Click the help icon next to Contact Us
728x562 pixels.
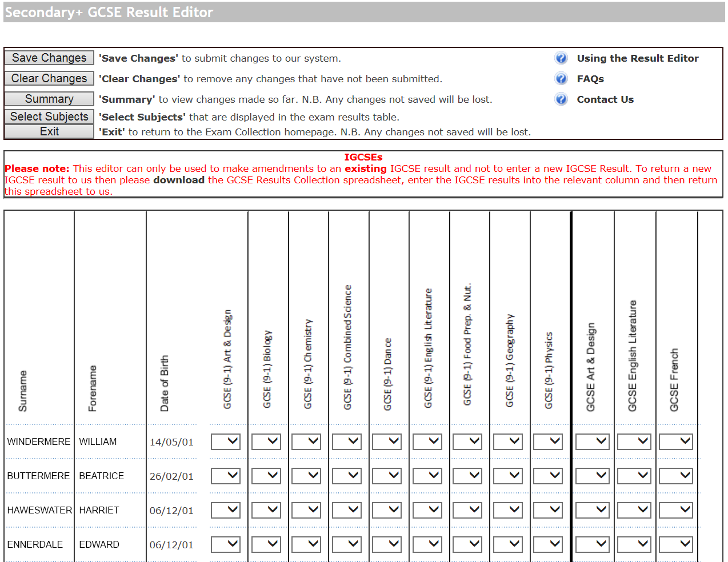(561, 99)
